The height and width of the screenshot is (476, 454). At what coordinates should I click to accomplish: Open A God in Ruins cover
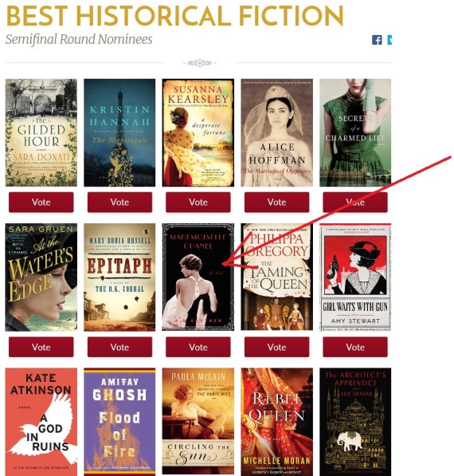click(41, 421)
